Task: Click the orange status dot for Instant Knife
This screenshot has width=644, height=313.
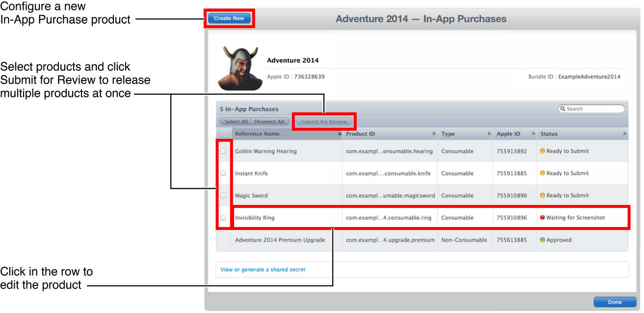Action: [x=542, y=173]
